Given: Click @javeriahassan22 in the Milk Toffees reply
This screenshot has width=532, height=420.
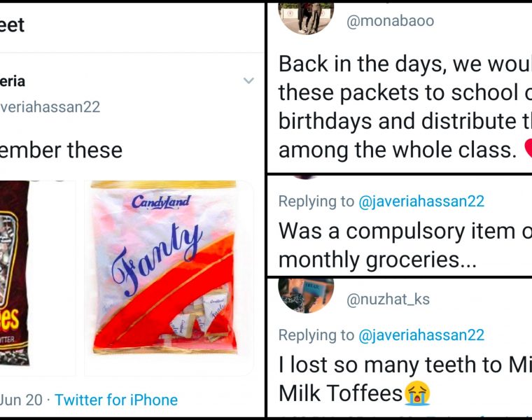Looking at the screenshot, I should pos(421,335).
